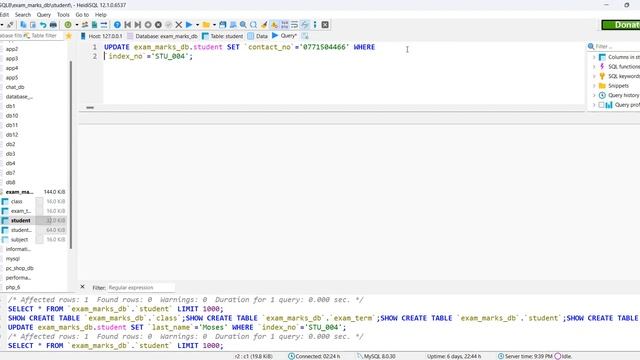Open the Search menu
The width and height of the screenshot is (640, 360).
pyautogui.click(x=23, y=15)
